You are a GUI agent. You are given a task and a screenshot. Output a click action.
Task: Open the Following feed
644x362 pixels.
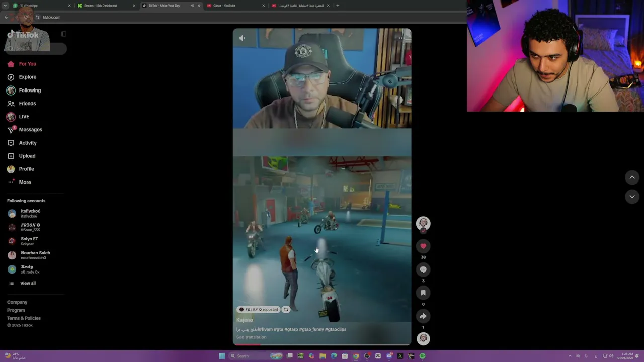tap(24, 90)
